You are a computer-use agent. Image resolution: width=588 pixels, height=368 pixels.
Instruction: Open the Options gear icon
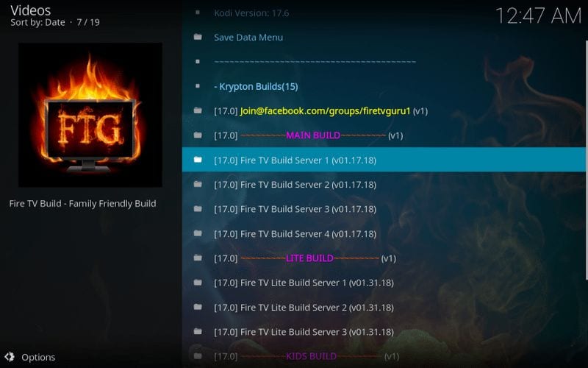pos(10,357)
